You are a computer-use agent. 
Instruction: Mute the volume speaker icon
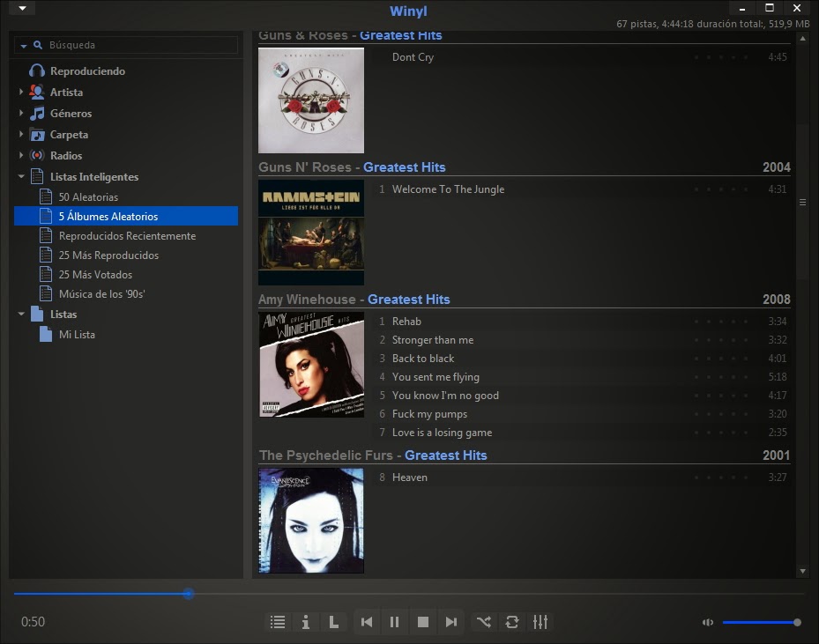point(708,622)
